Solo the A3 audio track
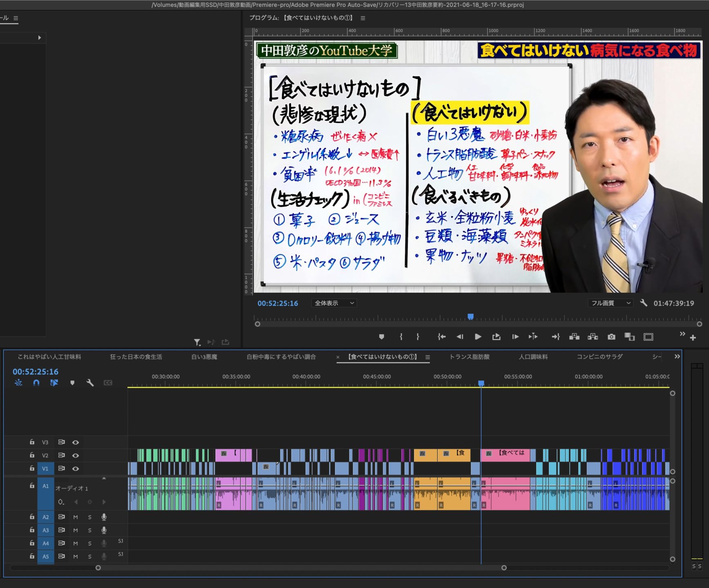 pyautogui.click(x=90, y=530)
